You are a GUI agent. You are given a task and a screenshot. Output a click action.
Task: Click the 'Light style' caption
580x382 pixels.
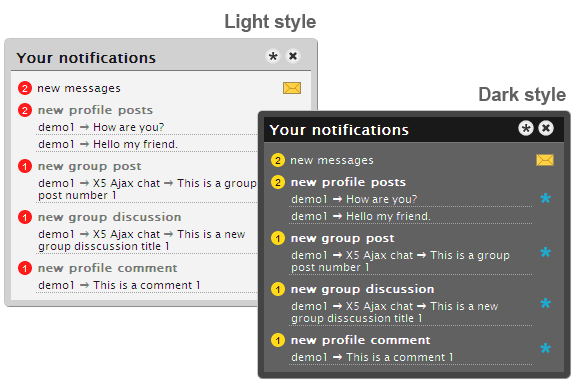point(270,22)
